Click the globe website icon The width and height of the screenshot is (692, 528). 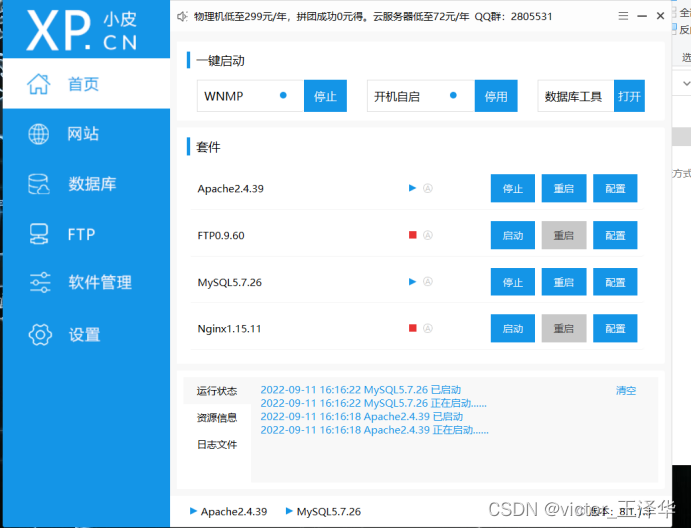[x=39, y=134]
